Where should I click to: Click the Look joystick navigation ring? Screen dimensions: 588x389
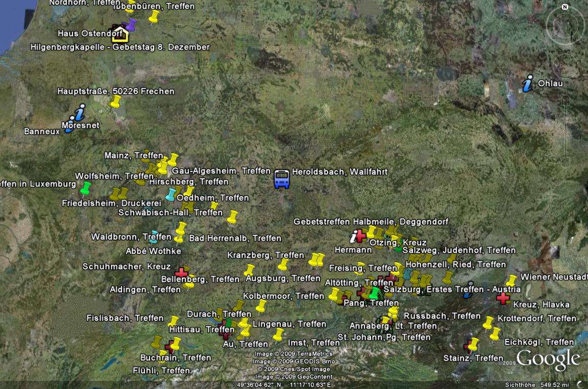pyautogui.click(x=565, y=25)
